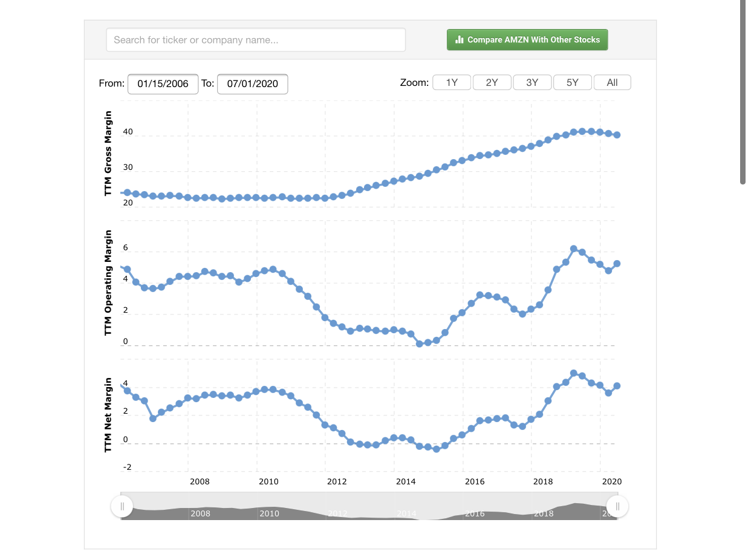This screenshot has width=751, height=560.
Task: Click the navigator timeline at 2016
Action: 475,513
